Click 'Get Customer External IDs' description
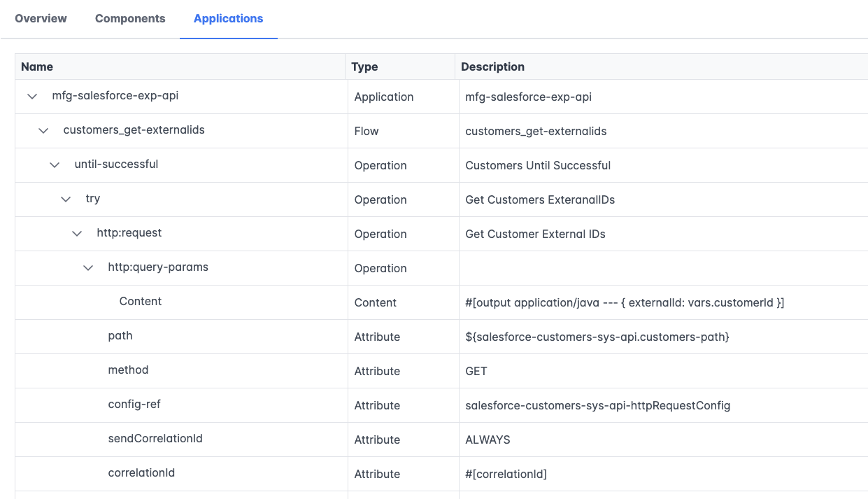The width and height of the screenshot is (868, 499). tap(535, 234)
